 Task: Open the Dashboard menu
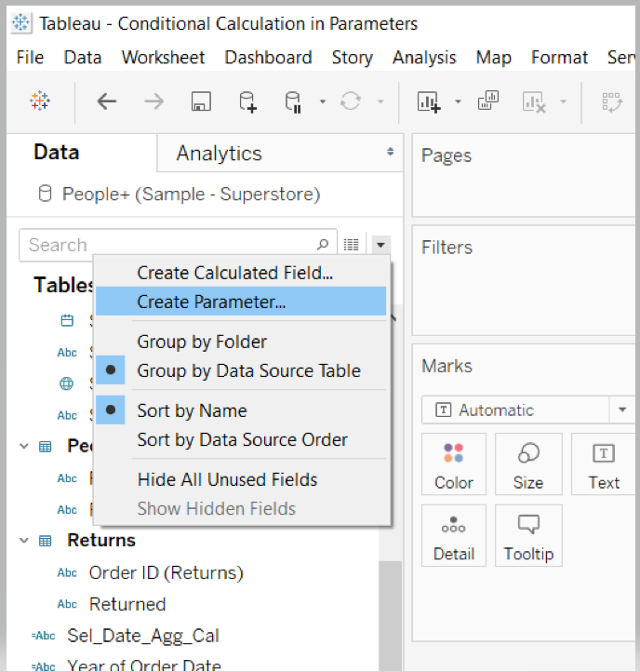tap(268, 58)
